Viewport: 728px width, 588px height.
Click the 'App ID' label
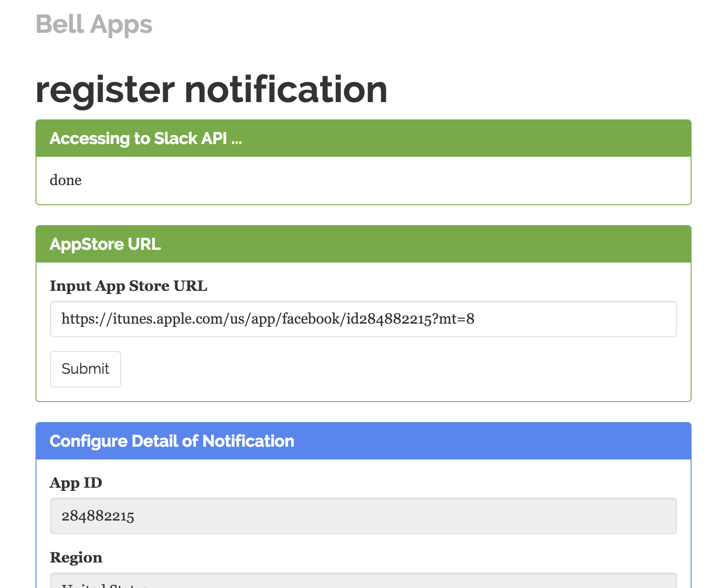pos(76,483)
